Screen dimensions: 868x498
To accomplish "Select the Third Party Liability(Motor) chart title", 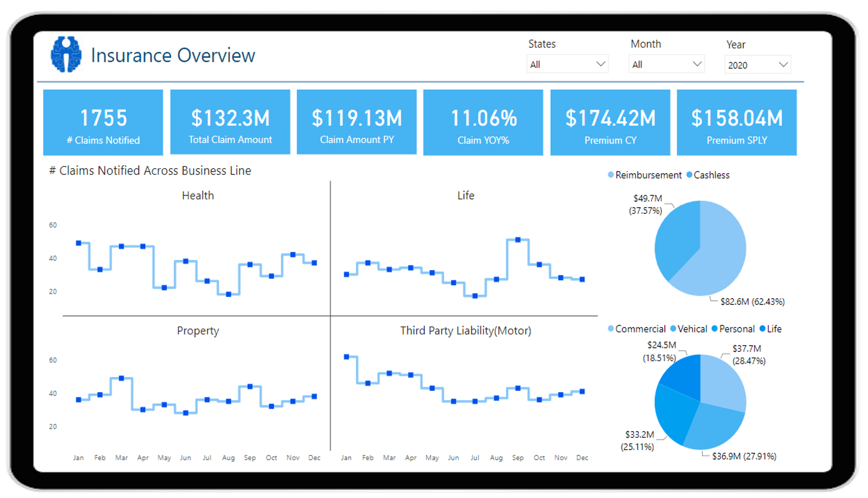I will (x=466, y=330).
